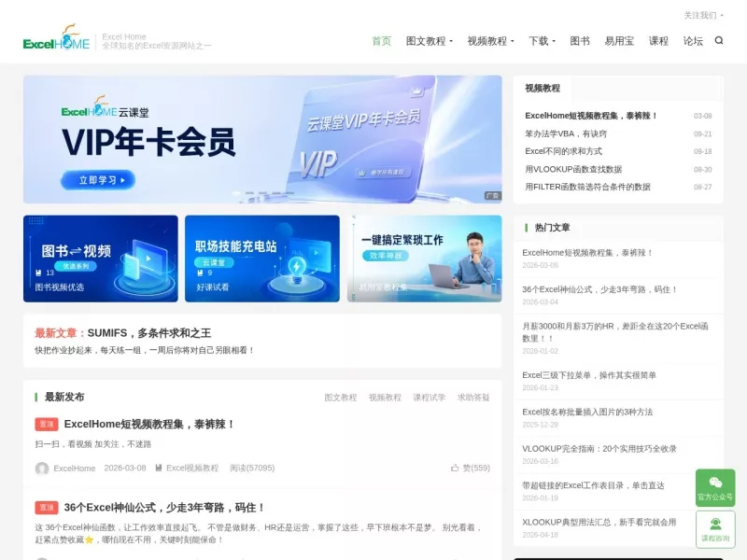Image resolution: width=747 pixels, height=560 pixels.
Task: Click the WeChat 官方公众号 floating icon
Action: (715, 487)
